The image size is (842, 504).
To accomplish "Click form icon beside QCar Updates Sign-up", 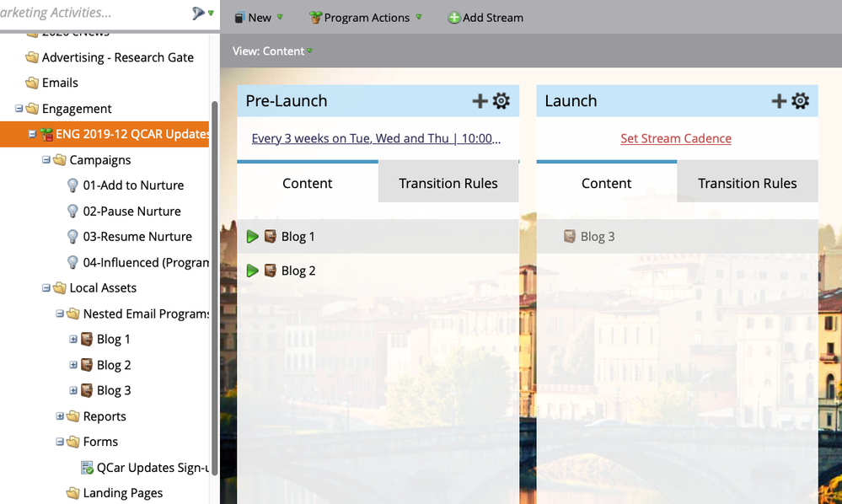I will point(87,468).
